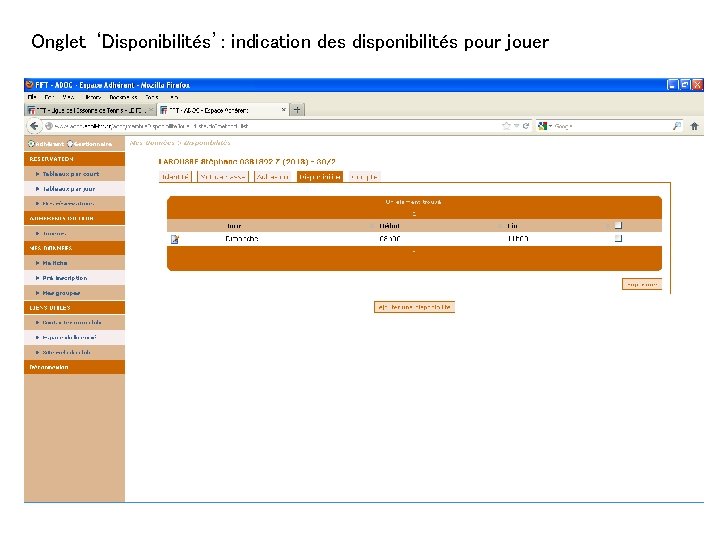Viewport: 720px width, 540px height.
Task: Open a new browser tab with plus
Action: point(297,110)
